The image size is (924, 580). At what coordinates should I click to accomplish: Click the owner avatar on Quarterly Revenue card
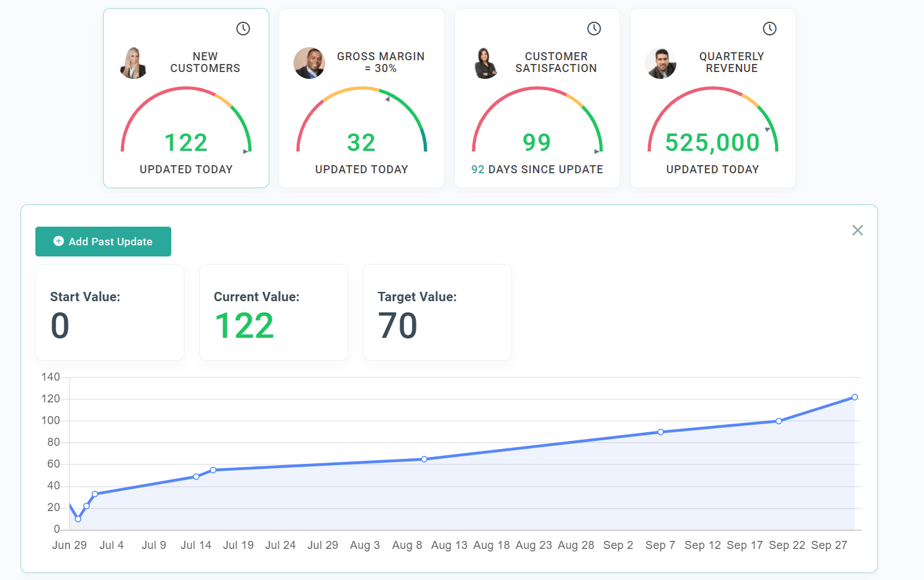click(660, 63)
